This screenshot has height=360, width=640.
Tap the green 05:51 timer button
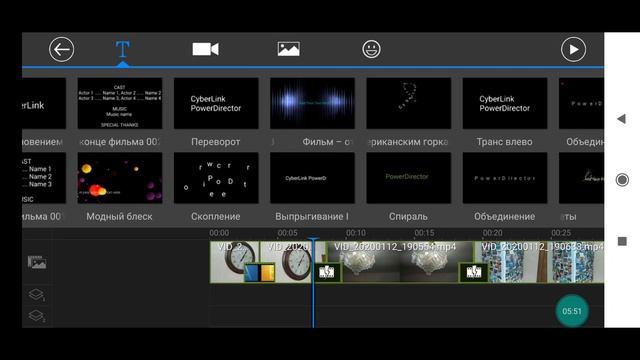[x=572, y=311]
